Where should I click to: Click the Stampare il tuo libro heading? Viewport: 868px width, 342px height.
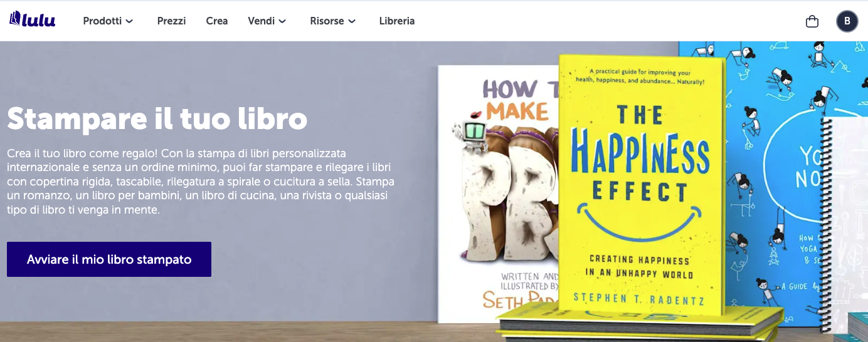pyautogui.click(x=157, y=118)
